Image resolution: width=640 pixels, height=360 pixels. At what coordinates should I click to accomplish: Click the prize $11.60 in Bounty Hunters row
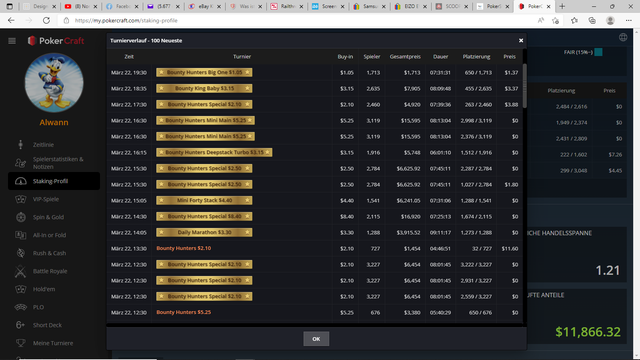coord(509,248)
